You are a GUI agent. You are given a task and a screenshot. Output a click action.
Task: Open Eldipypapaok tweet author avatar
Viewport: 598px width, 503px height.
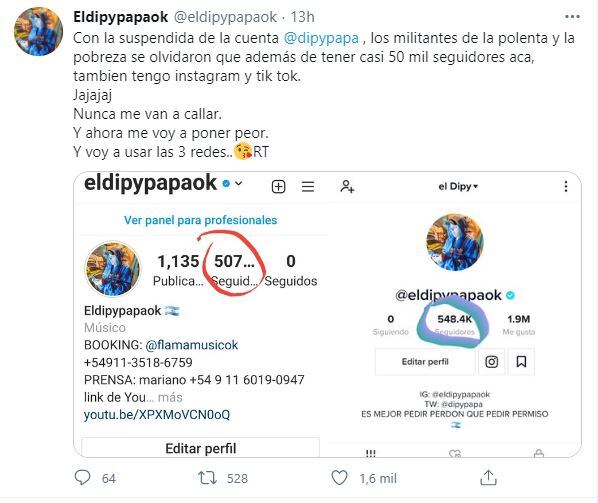[x=38, y=32]
